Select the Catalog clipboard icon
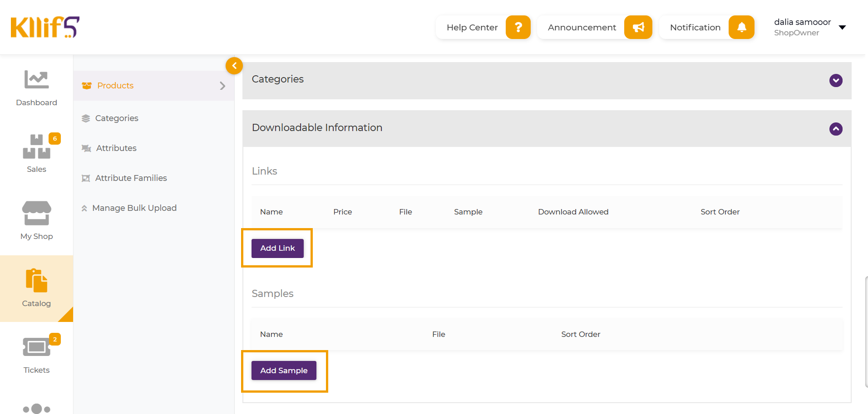 (36, 280)
